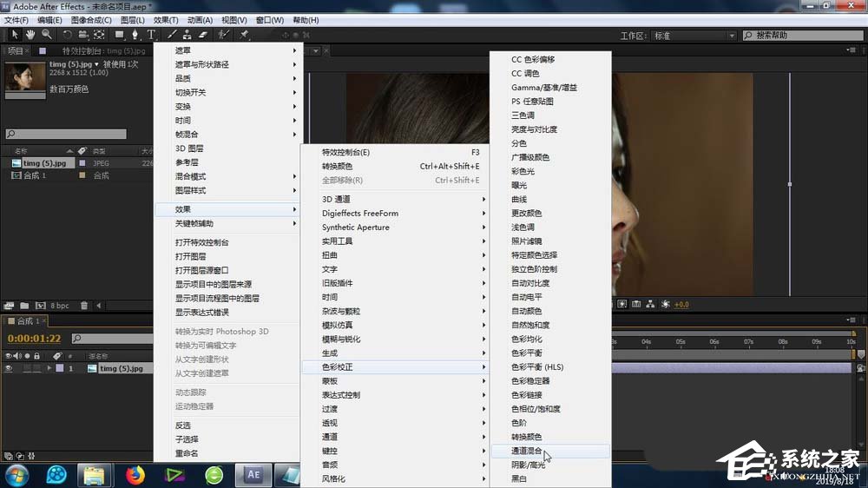This screenshot has height=488, width=868.
Task: Open the 动画(A) menu in menu bar
Action: [x=200, y=20]
